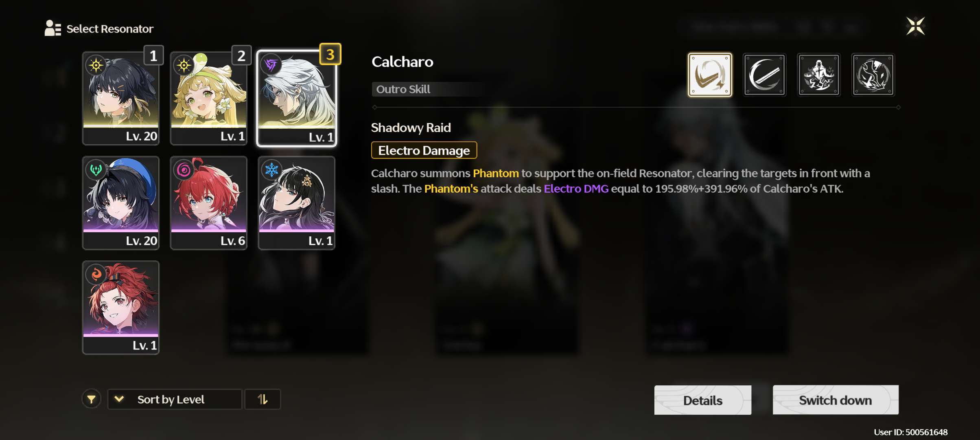980x440 pixels.
Task: Choose the Glacio resonator with snowflake icon
Action: pyautogui.click(x=297, y=203)
